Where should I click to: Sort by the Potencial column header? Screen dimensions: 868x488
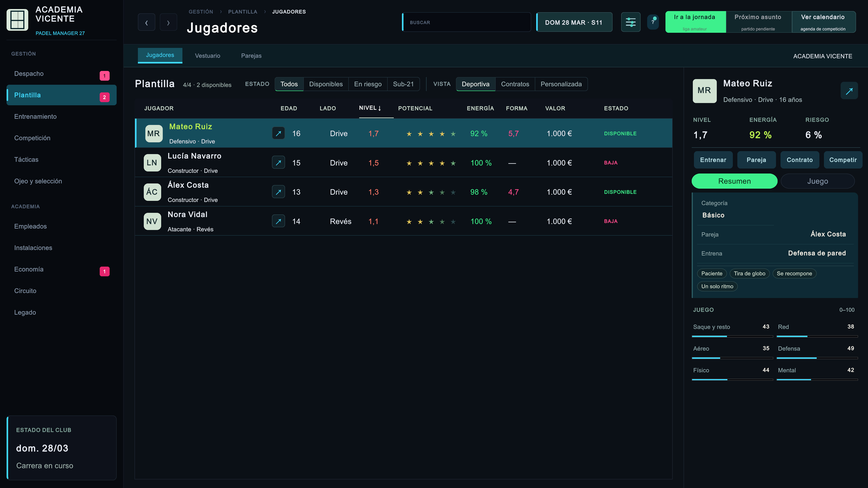(x=415, y=108)
